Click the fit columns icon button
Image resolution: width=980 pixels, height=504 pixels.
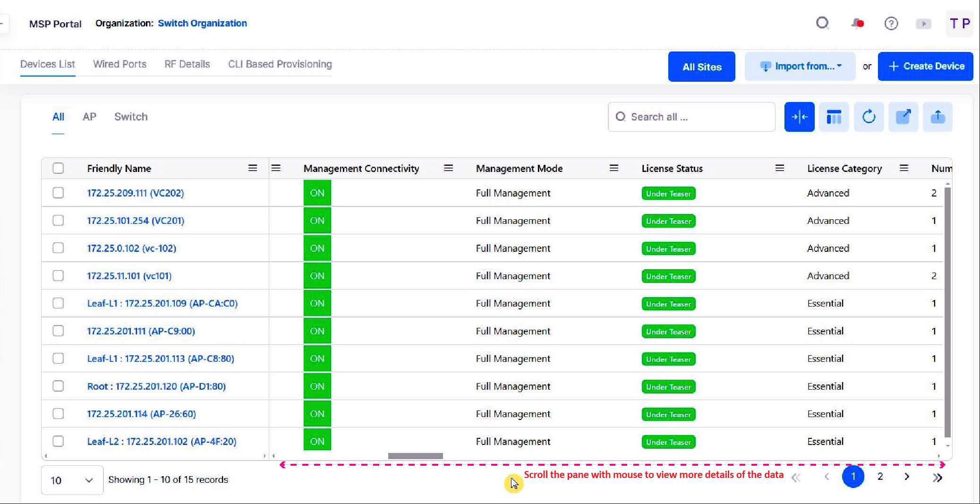799,117
